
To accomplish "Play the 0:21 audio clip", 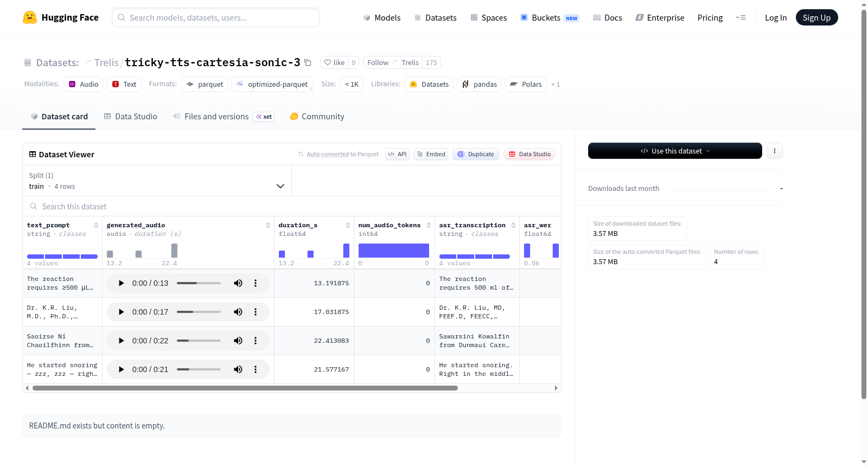I will point(121,369).
